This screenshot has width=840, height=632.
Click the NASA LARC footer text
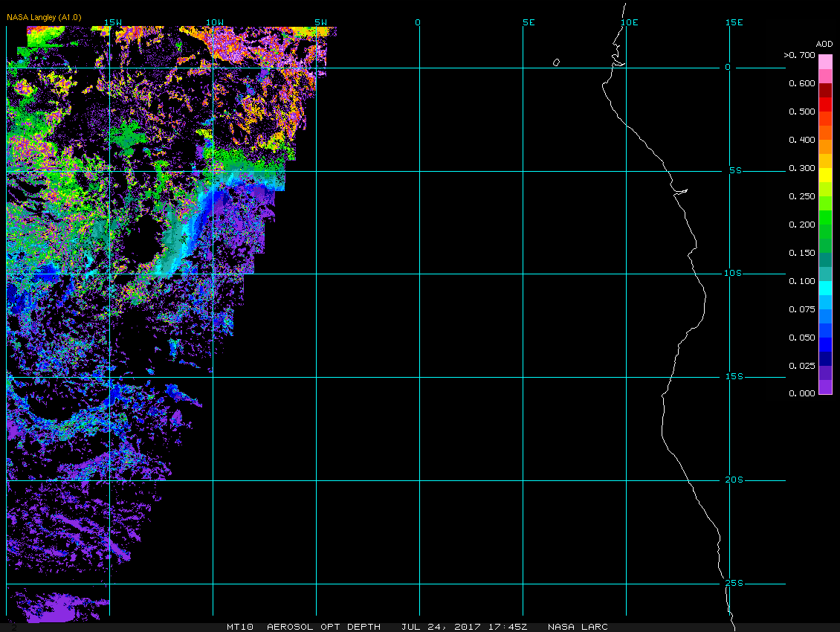578,627
